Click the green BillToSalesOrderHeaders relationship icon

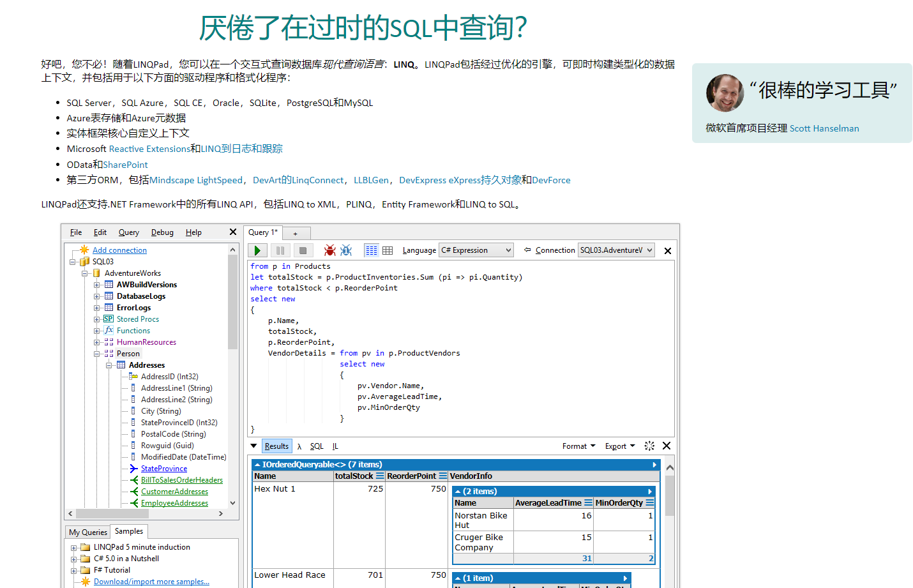(x=134, y=479)
